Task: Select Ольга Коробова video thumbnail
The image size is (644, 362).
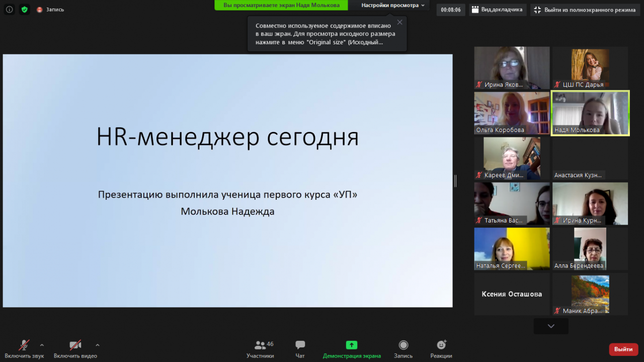Action: tap(512, 113)
